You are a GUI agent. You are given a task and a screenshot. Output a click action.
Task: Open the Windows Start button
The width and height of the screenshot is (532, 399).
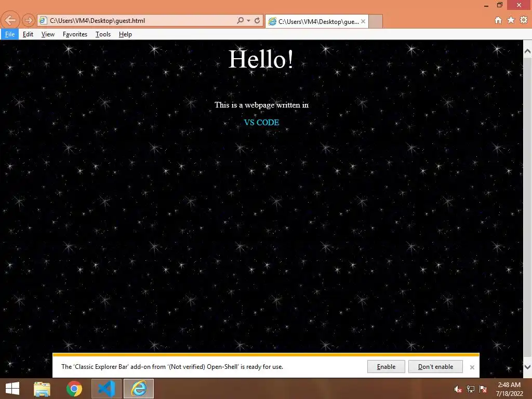[x=12, y=389]
